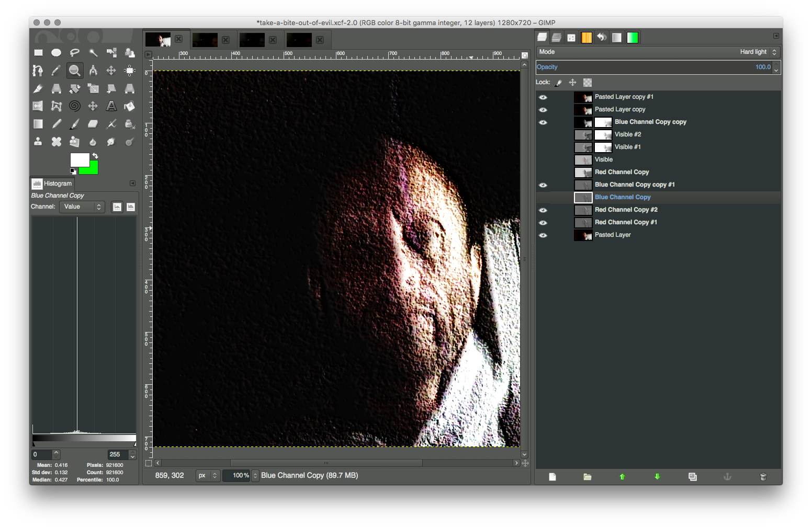Swap foreground and background colors
This screenshot has height=527, width=812.
[x=95, y=156]
